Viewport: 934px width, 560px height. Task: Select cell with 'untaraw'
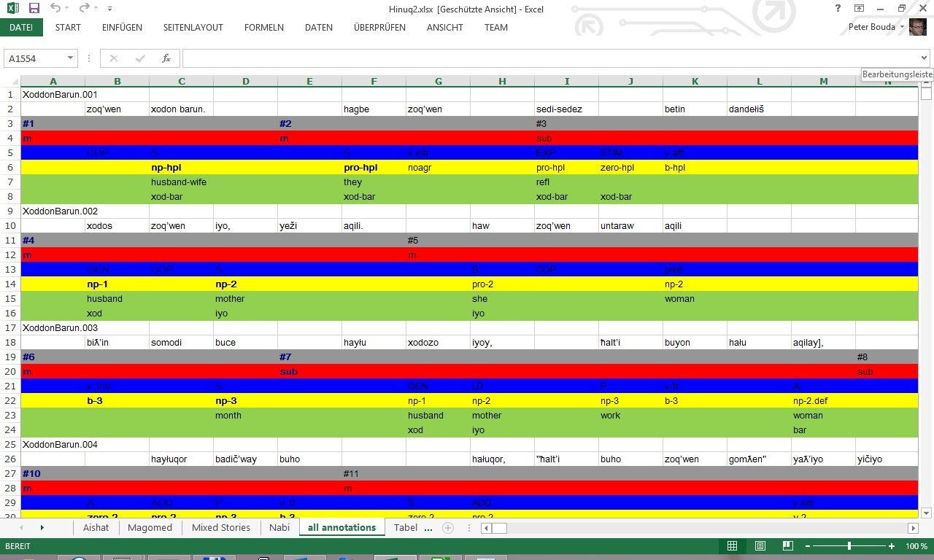[630, 226]
